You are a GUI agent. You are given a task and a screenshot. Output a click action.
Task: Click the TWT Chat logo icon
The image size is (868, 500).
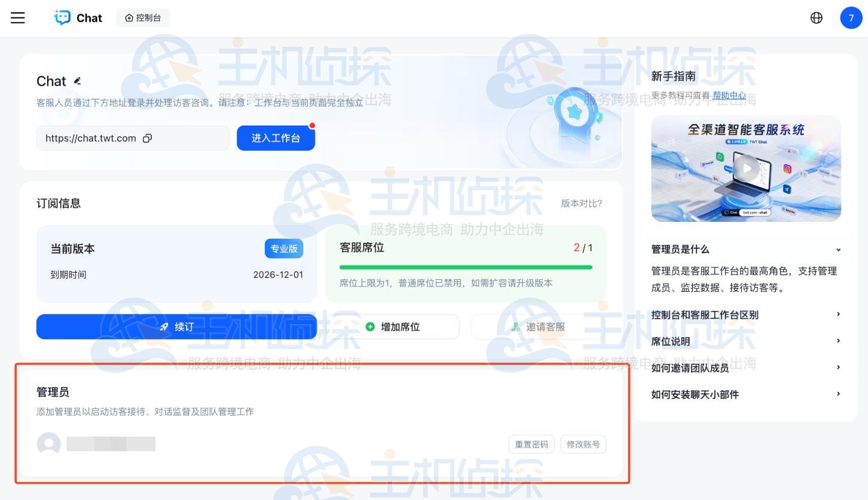[x=62, y=18]
